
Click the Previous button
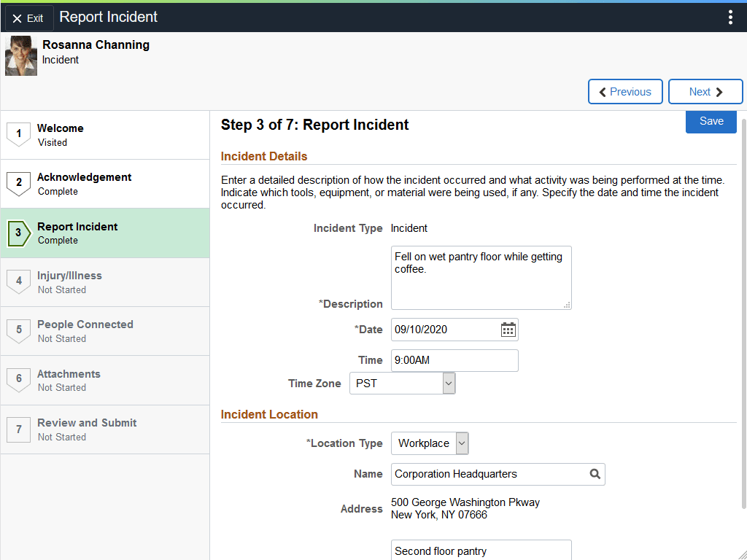(x=625, y=91)
